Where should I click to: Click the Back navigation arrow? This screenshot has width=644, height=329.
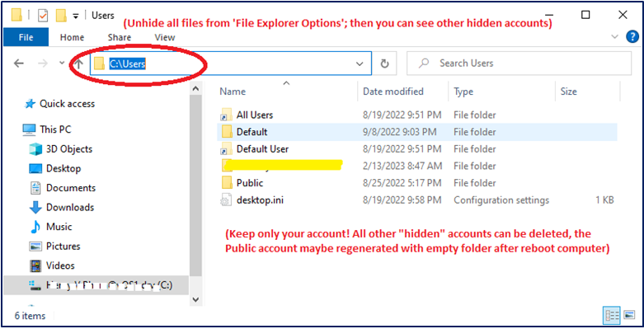(x=19, y=63)
